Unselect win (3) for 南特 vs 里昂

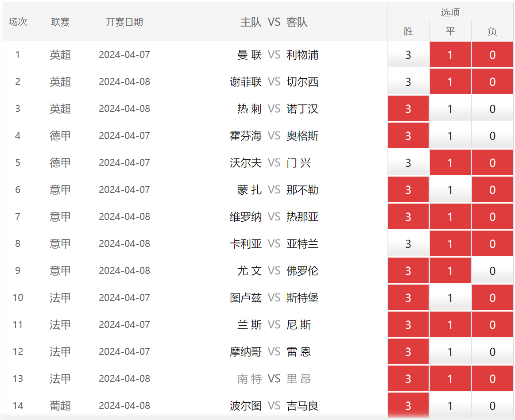(x=408, y=378)
